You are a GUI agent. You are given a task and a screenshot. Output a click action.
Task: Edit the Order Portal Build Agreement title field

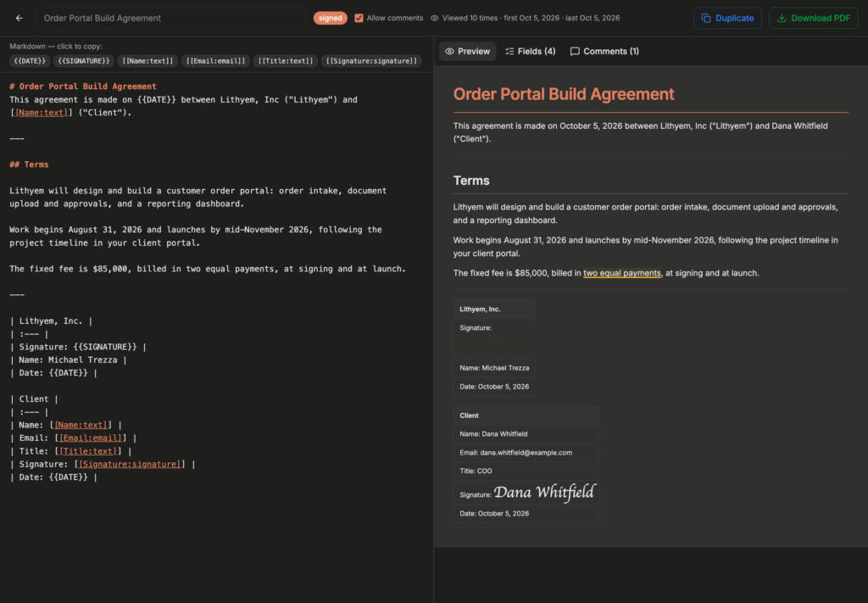coord(171,19)
